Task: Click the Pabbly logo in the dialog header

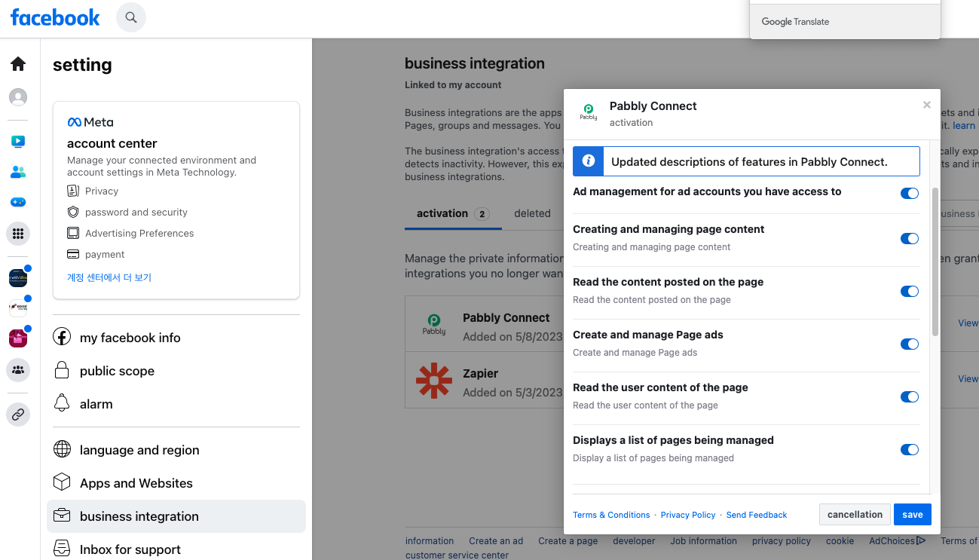Action: tap(589, 112)
